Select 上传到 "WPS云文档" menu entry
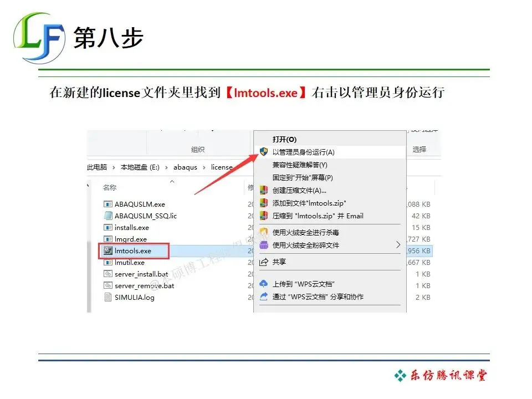 (330, 284)
